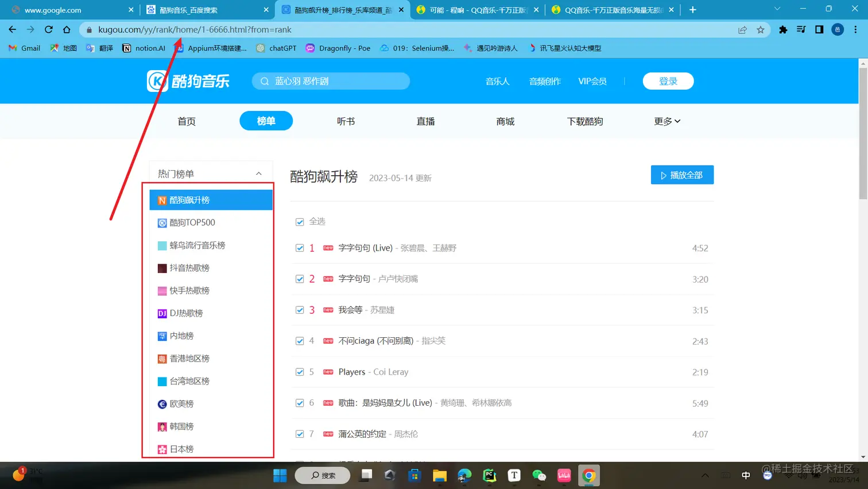Reload the current page
This screenshot has height=489, width=868.
pyautogui.click(x=49, y=29)
